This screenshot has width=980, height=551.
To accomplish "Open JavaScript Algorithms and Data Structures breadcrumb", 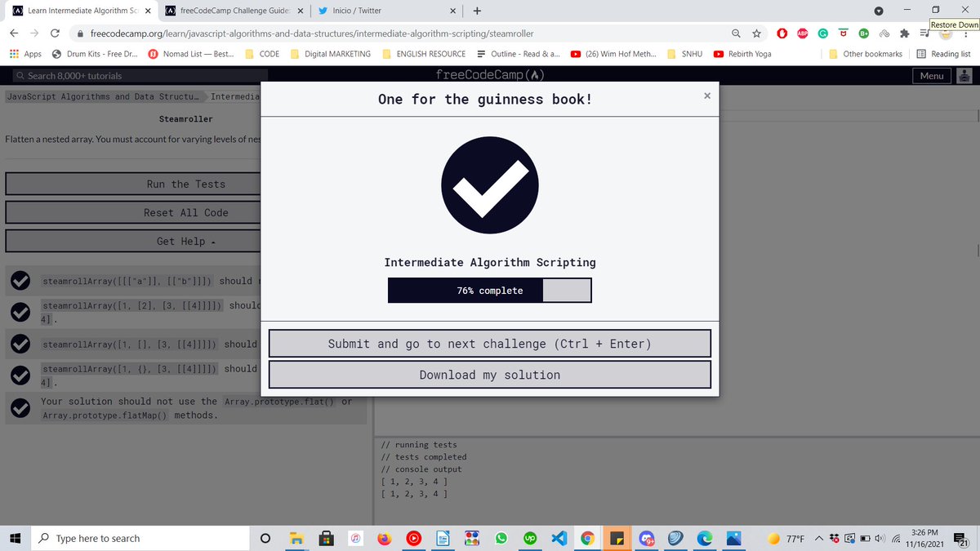I will [x=102, y=96].
